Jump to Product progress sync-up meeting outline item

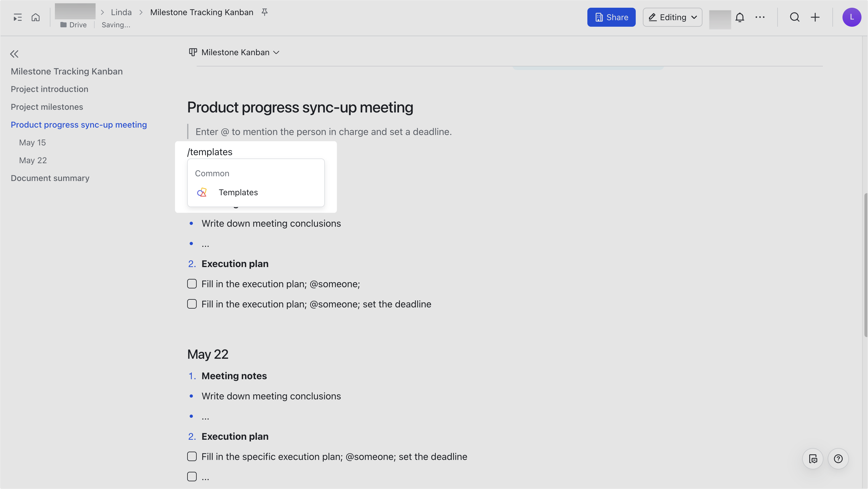click(x=79, y=125)
